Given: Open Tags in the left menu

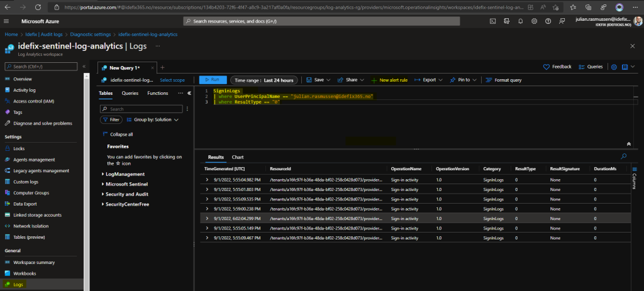Looking at the screenshot, I should pyautogui.click(x=18, y=112).
